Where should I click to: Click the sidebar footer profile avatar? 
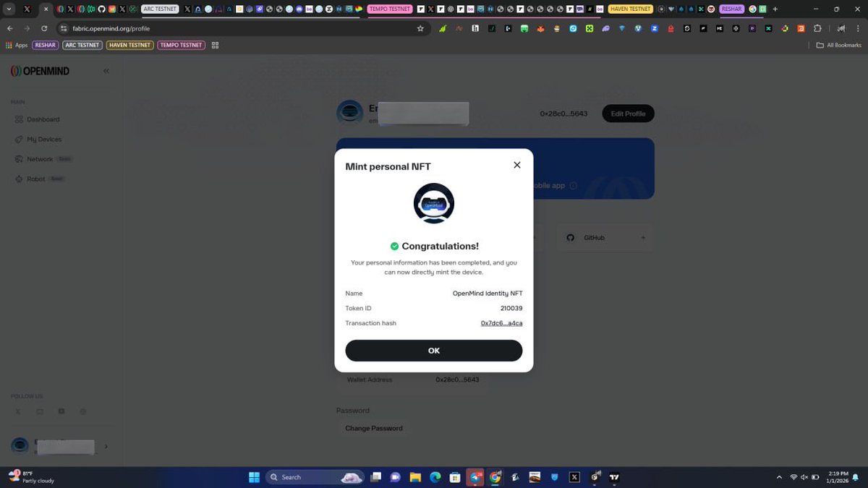20,446
